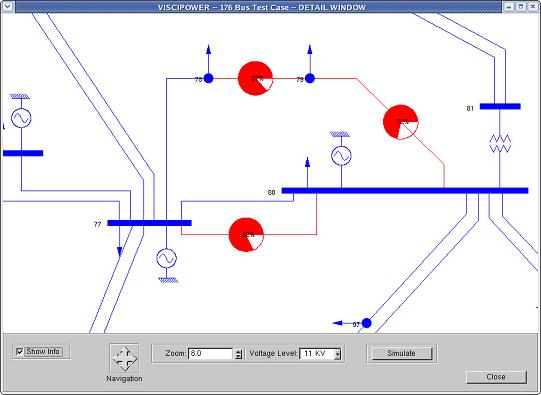Click the Simulate button
Screen dimensions: 541x395
[x=402, y=353]
